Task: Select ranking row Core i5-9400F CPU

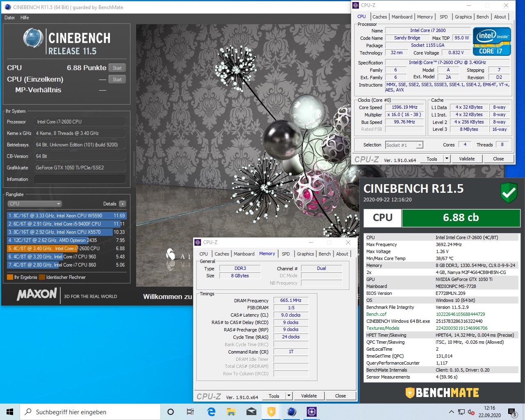Action: [67, 224]
